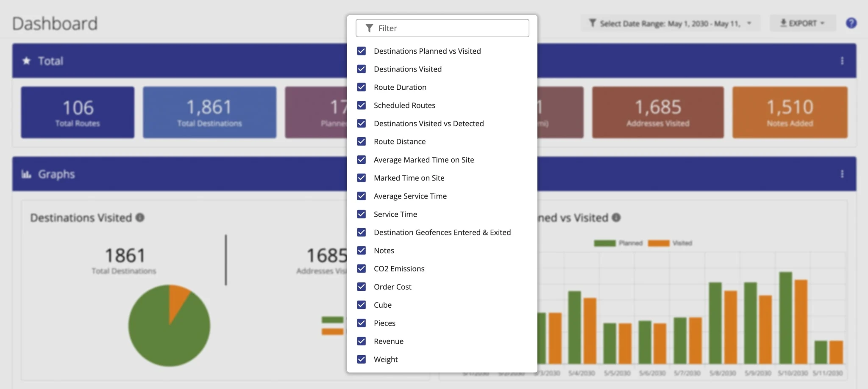
Task: Click the filter icon beside Select Date Range
Action: coord(593,23)
